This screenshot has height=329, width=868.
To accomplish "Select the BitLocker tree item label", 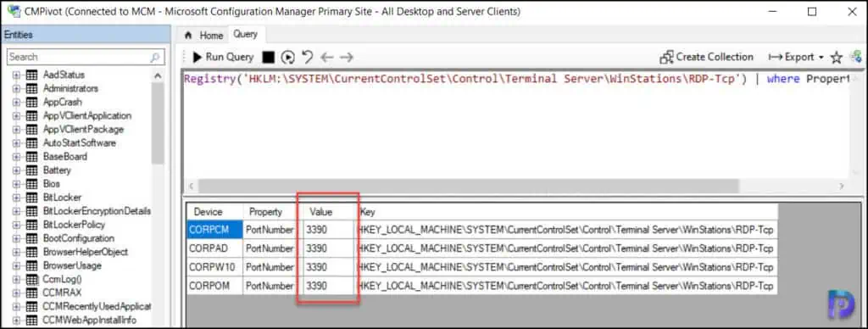I will pyautogui.click(x=62, y=198).
